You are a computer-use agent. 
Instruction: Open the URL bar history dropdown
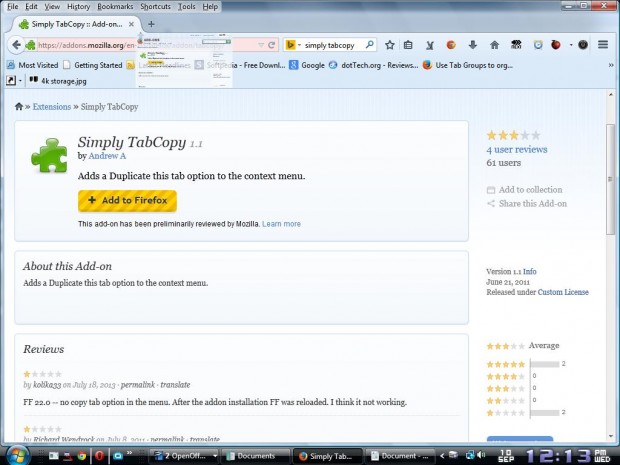tap(261, 45)
